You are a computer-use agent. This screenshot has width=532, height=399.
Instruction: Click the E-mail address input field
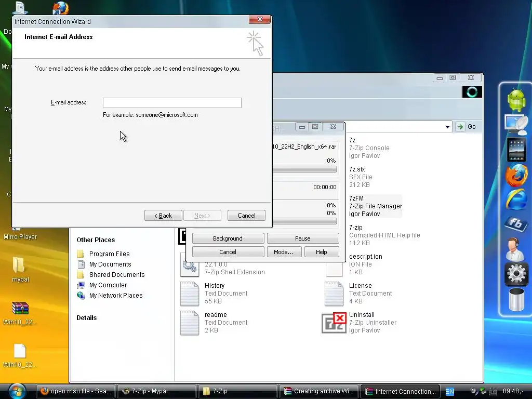[x=172, y=103]
